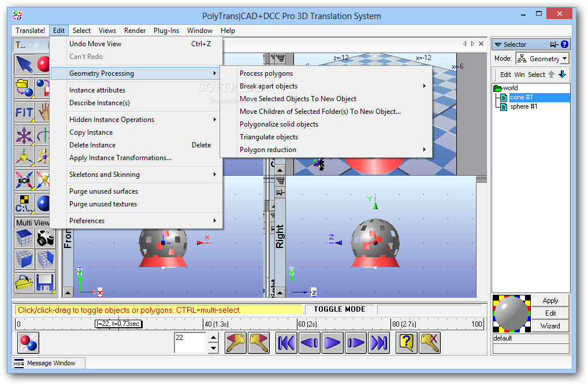This screenshot has width=588, height=385.
Task: Collapse the Selector panel triangle
Action: pos(498,45)
